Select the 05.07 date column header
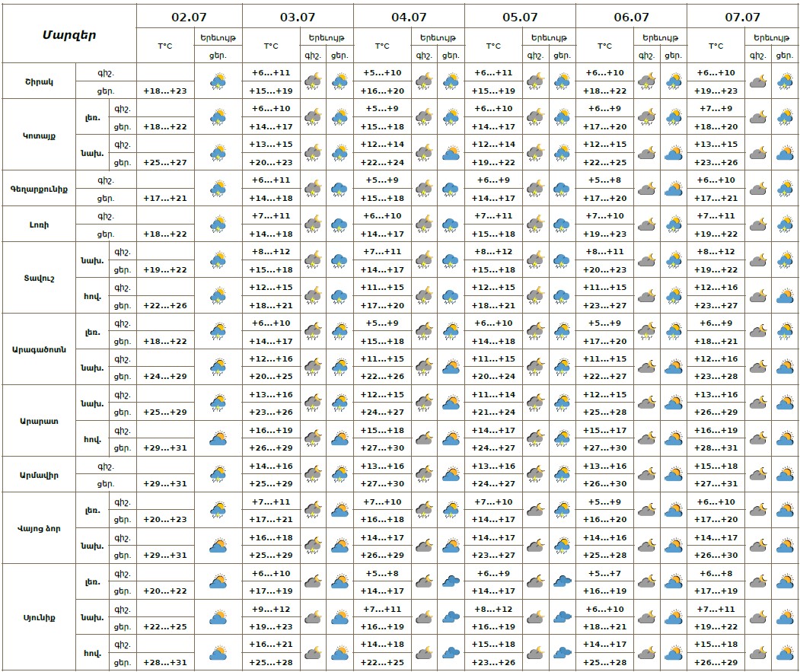800x672 pixels. tap(520, 17)
